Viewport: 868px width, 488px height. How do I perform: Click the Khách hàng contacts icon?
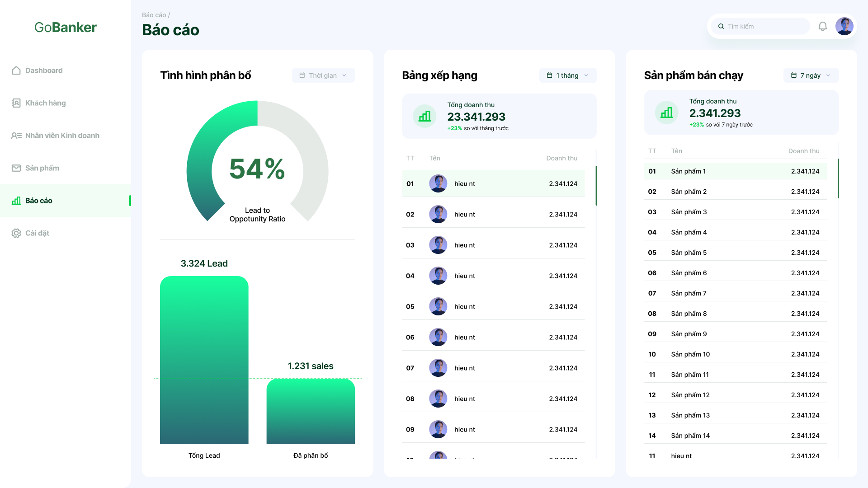click(16, 103)
